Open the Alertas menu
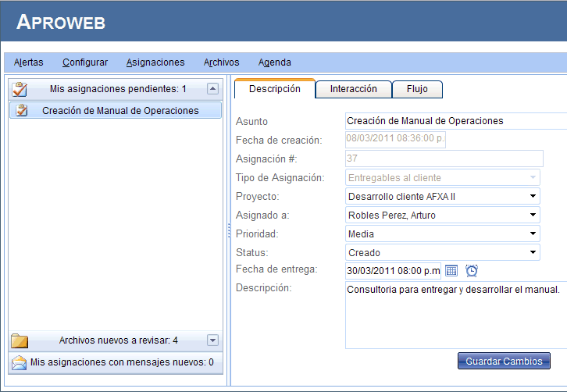This screenshot has height=392, width=567. pyautogui.click(x=29, y=62)
